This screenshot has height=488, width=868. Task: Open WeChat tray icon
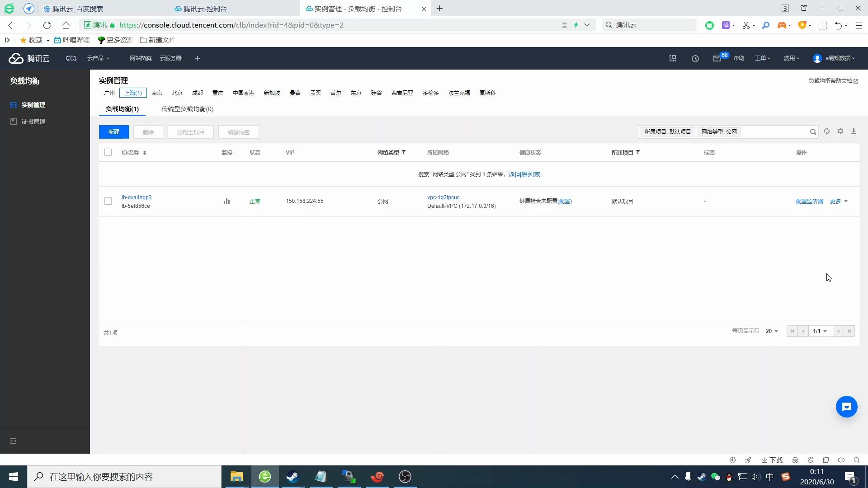tap(715, 477)
